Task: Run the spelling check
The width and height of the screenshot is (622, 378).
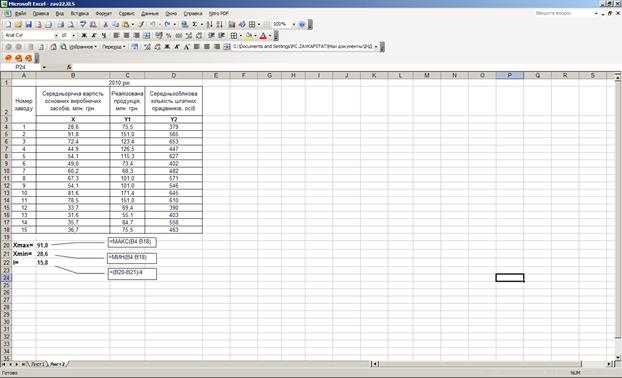Action: click(x=83, y=25)
